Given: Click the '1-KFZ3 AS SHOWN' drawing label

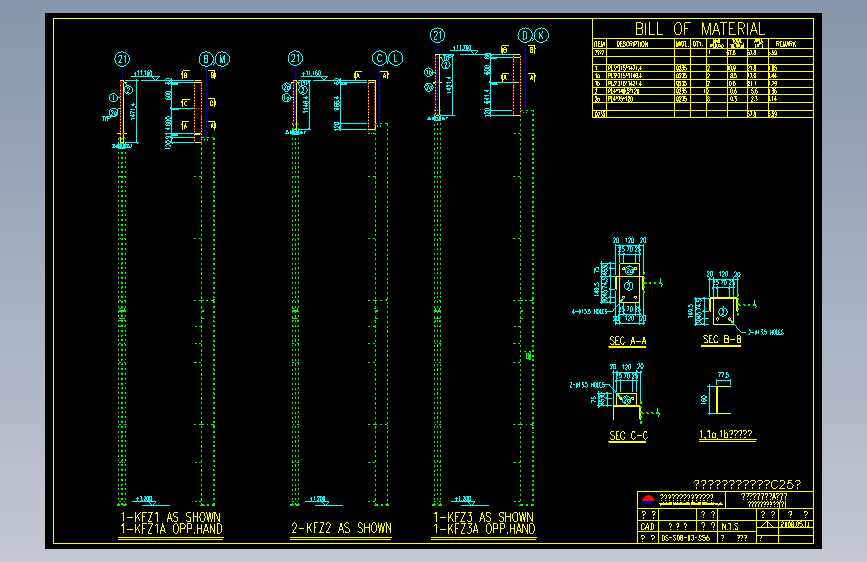Looking at the screenshot, I should (483, 517).
